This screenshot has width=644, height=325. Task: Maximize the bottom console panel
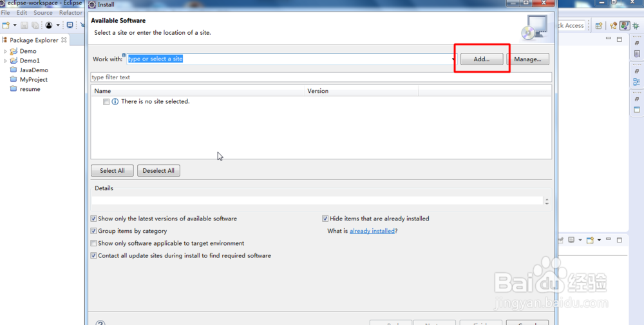(x=620, y=240)
